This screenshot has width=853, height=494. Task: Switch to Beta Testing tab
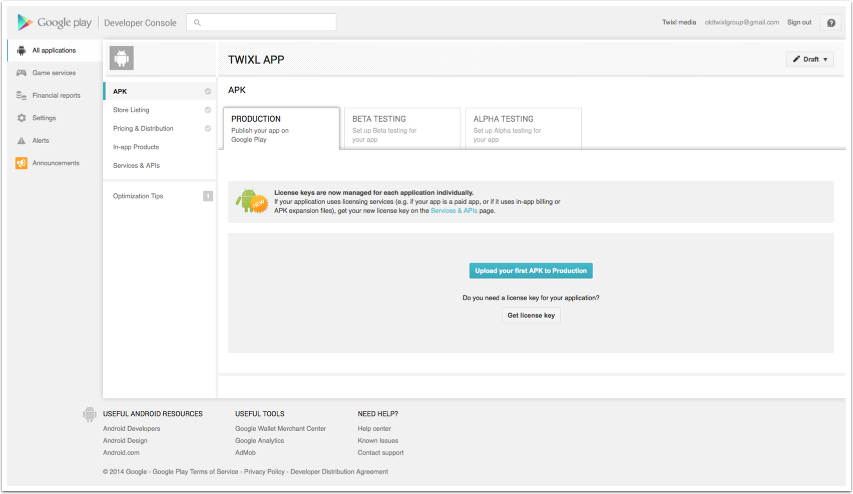click(x=402, y=128)
